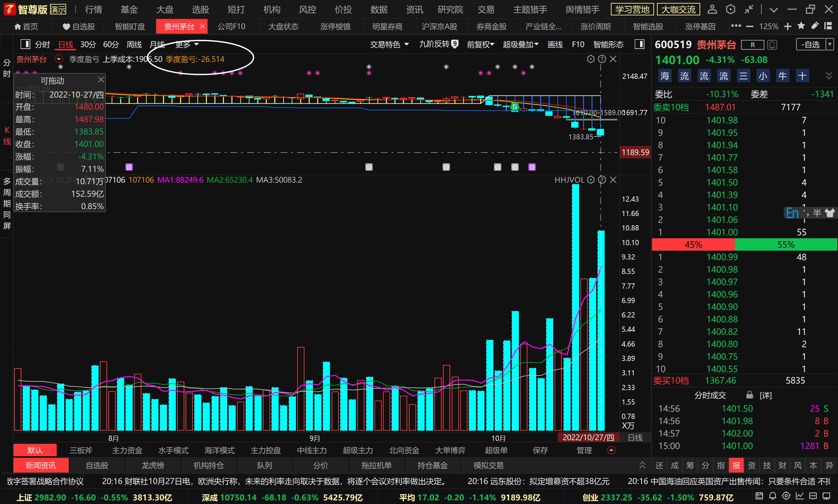Open HHJVOL indicator help icon

click(602, 180)
